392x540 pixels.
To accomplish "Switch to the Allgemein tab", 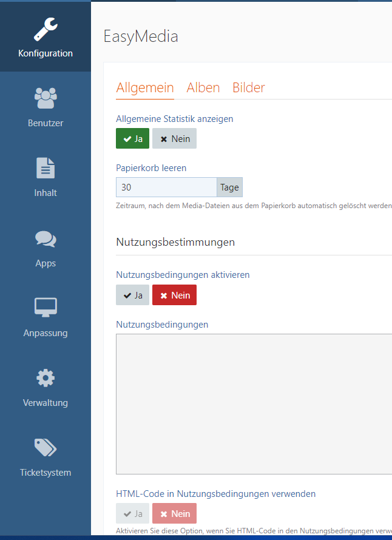I will coord(145,87).
